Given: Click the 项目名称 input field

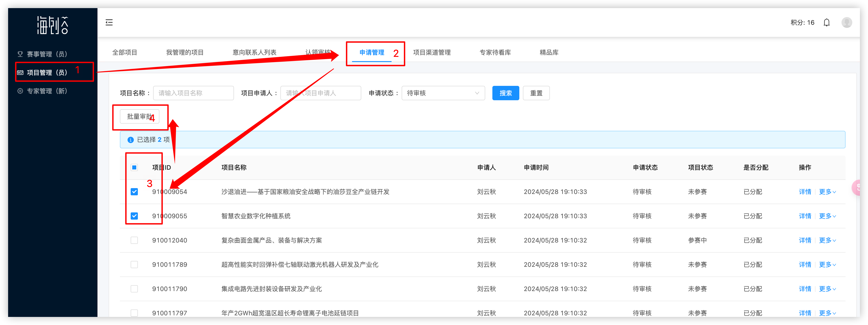Looking at the screenshot, I should point(193,93).
